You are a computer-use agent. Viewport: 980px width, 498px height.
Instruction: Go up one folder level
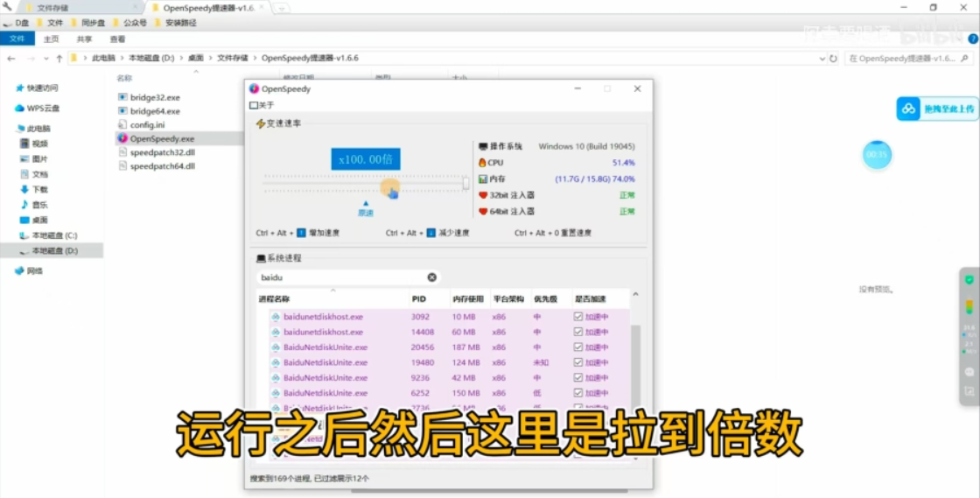pos(59,58)
